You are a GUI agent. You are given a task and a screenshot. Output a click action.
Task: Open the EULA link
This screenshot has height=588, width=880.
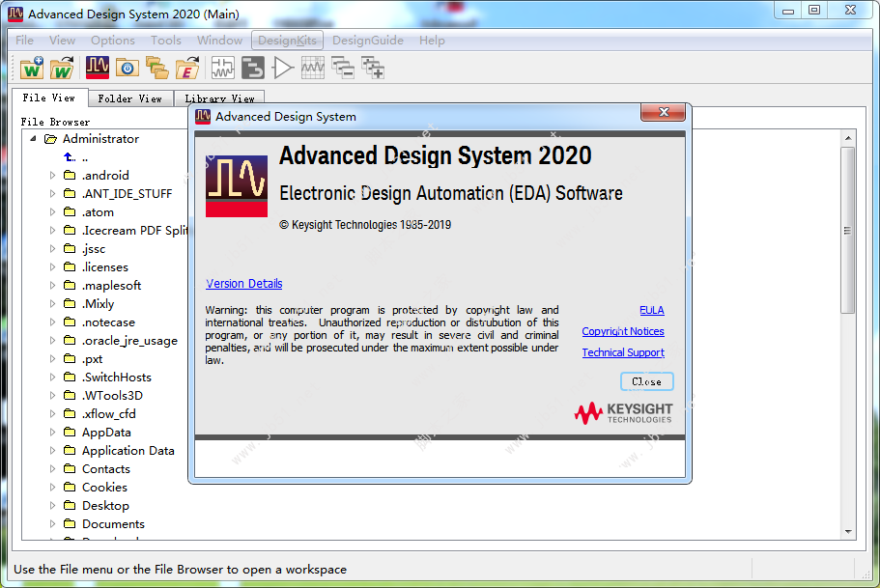(x=652, y=310)
